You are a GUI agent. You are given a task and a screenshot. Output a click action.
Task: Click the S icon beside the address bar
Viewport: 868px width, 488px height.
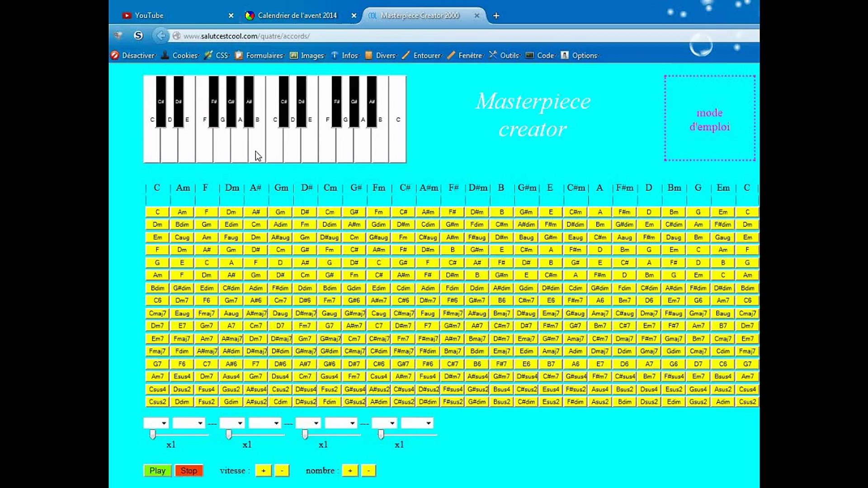(138, 35)
